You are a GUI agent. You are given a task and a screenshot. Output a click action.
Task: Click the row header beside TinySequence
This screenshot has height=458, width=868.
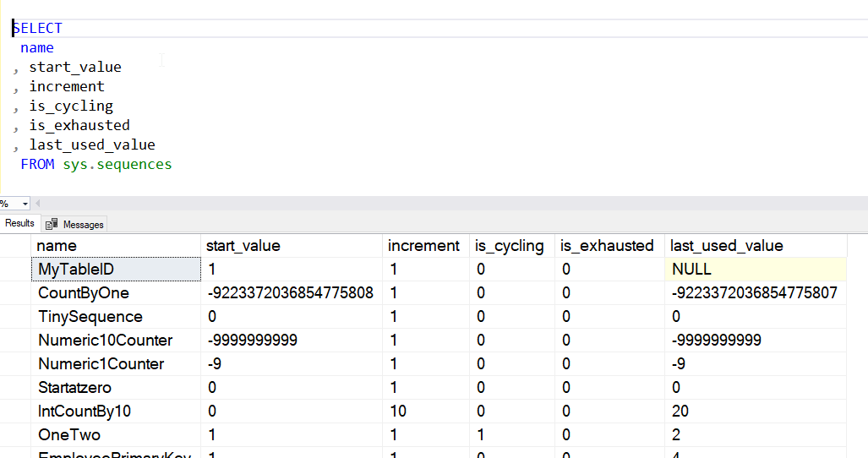point(15,317)
